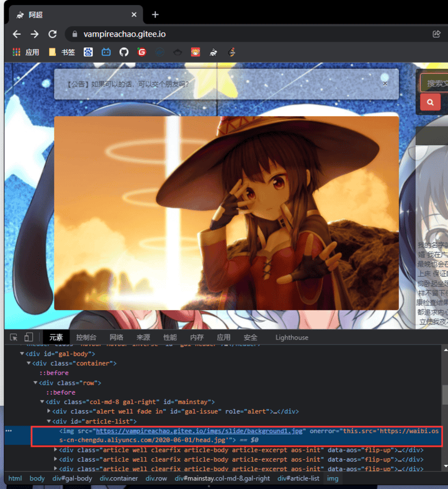Open the Baidu paw bookmark
The height and width of the screenshot is (489, 448).
click(x=88, y=52)
